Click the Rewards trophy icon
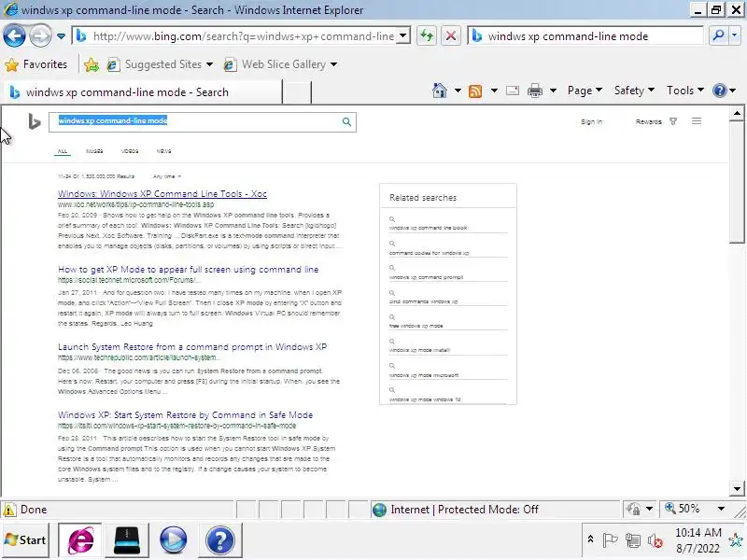The width and height of the screenshot is (747, 560). (x=673, y=121)
